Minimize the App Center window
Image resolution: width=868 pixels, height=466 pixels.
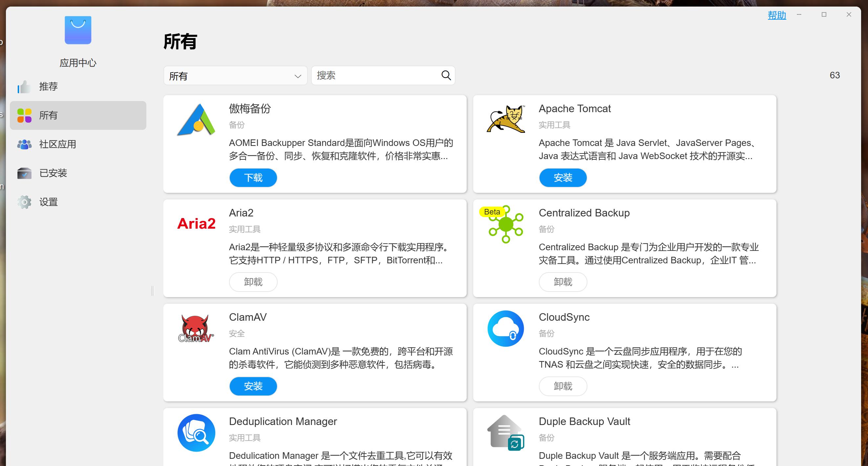[799, 14]
